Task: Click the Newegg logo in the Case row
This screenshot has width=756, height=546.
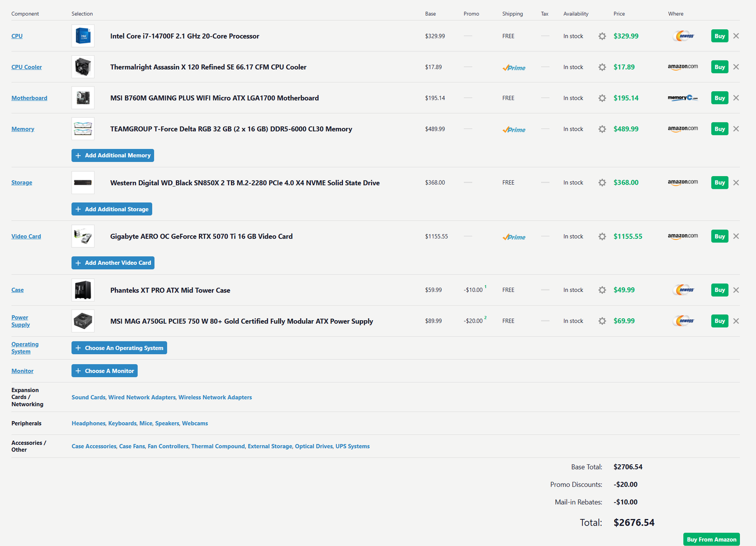Action: [x=684, y=290]
